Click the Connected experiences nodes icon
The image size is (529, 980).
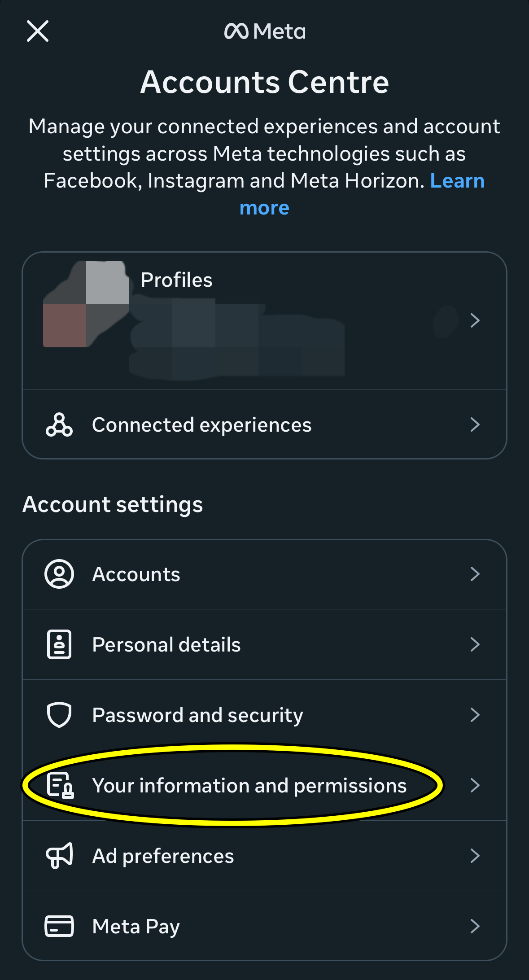(59, 424)
